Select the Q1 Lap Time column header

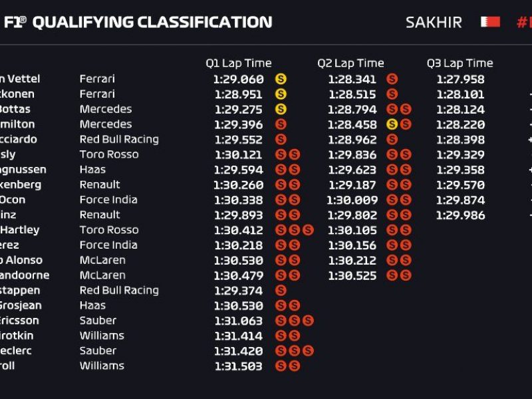click(238, 63)
